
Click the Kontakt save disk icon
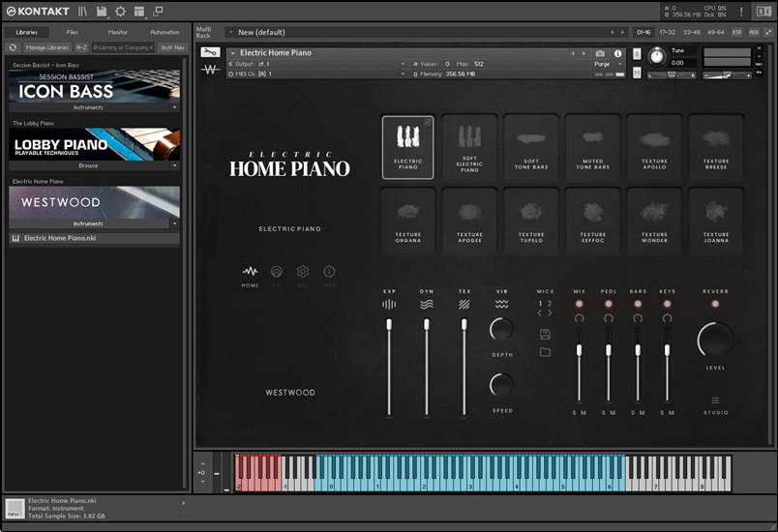tap(102, 12)
